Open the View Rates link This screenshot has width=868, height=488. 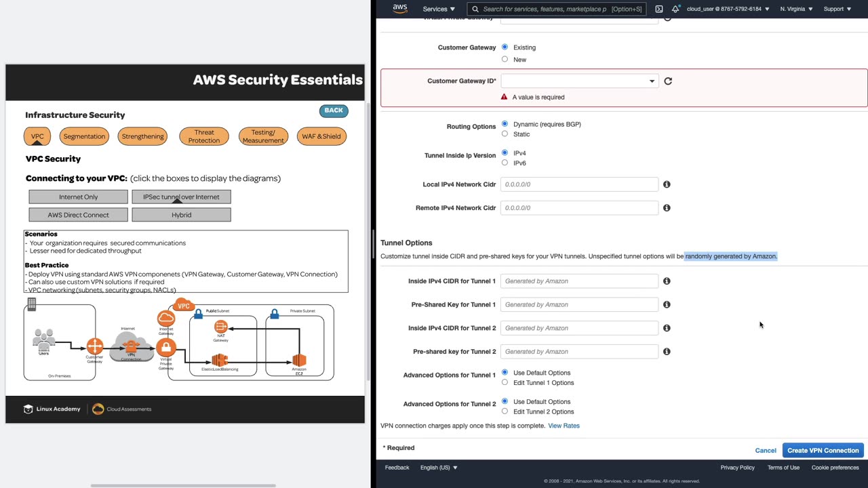[564, 426]
